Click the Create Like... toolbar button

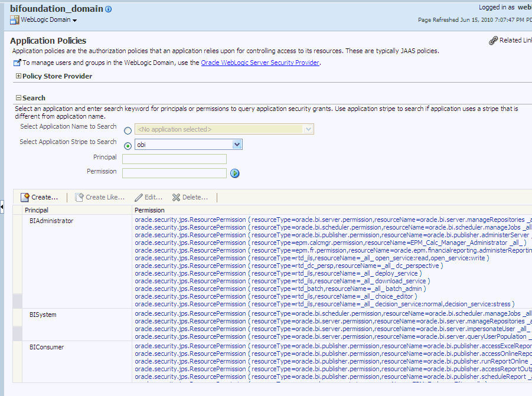[x=100, y=197]
